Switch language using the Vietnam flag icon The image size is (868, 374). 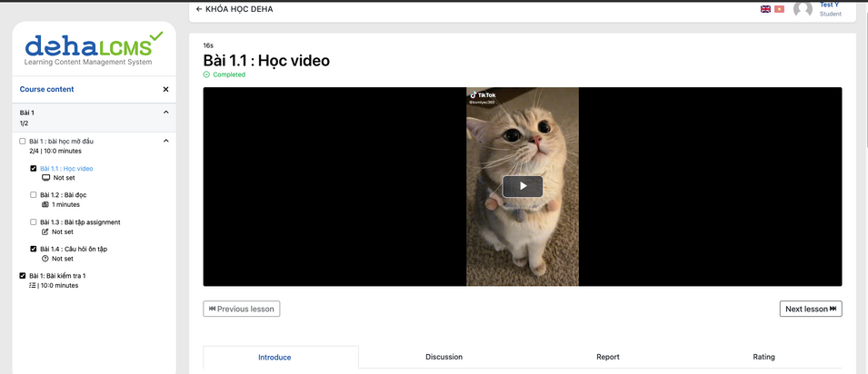pos(779,9)
